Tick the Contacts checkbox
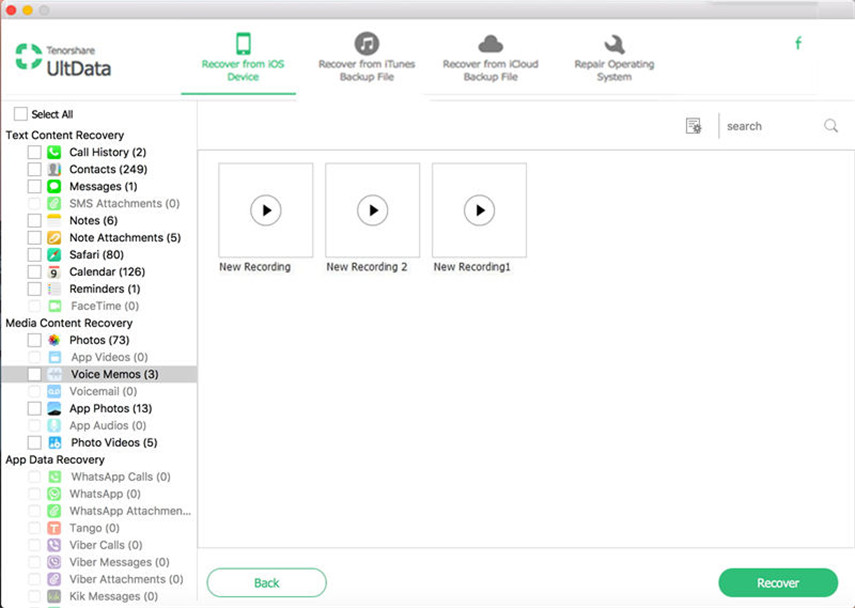The image size is (855, 608). [34, 169]
